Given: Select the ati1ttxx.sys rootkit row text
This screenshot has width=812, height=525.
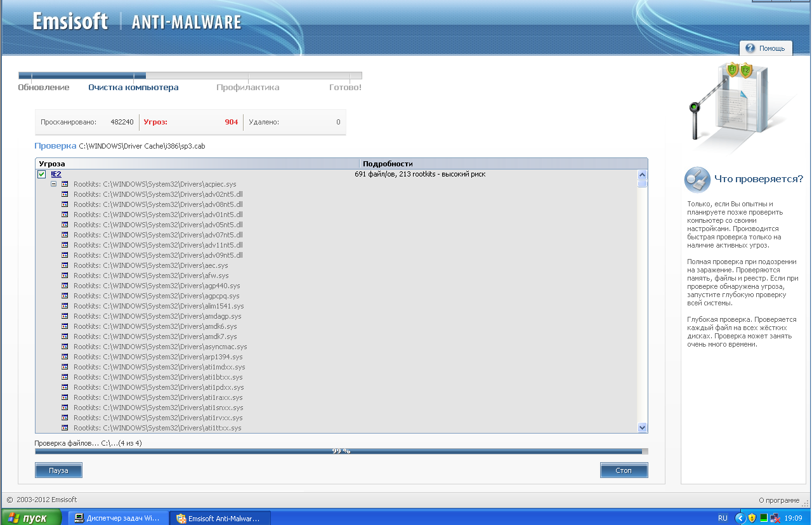Looking at the screenshot, I should pos(157,428).
